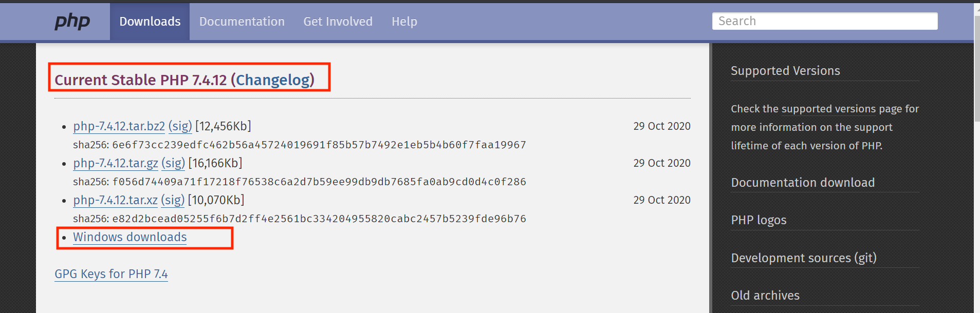Open the Downloads tab
This screenshot has height=313, width=980.
(150, 22)
